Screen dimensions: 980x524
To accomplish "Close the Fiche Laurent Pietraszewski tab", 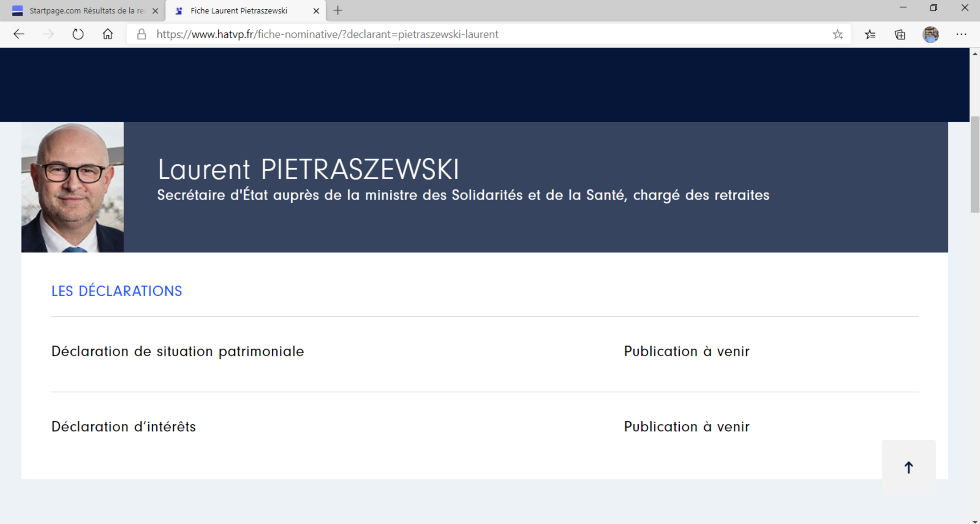I will click(316, 11).
